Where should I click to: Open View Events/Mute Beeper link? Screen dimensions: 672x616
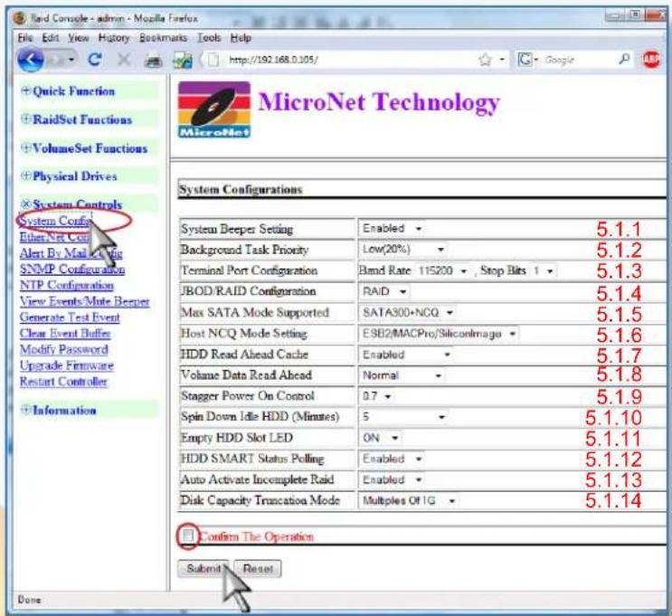point(84,301)
